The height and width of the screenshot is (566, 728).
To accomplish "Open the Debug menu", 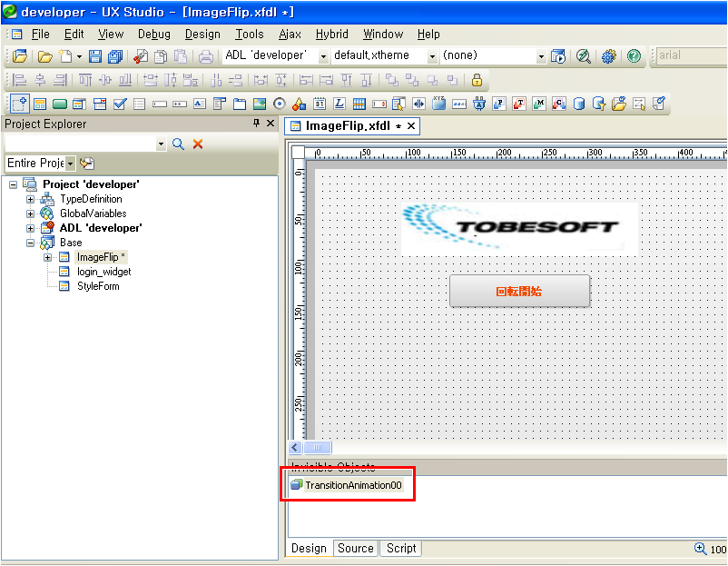I will click(x=154, y=35).
